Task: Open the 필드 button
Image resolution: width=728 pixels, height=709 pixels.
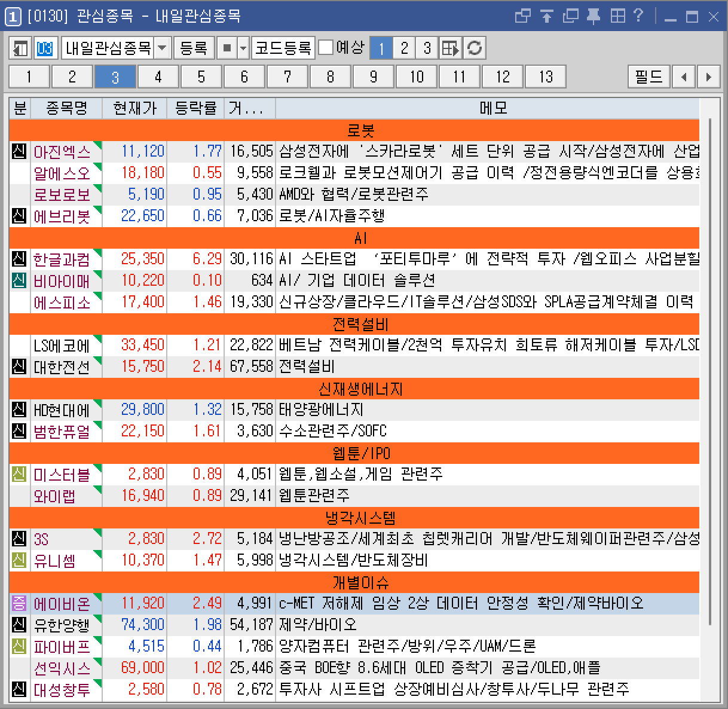Action: 649,77
